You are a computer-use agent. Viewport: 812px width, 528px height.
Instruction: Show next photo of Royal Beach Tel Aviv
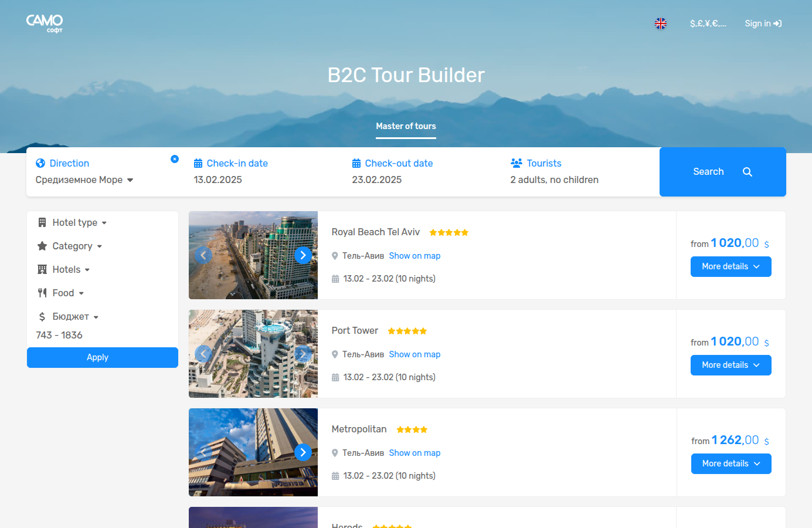(303, 255)
